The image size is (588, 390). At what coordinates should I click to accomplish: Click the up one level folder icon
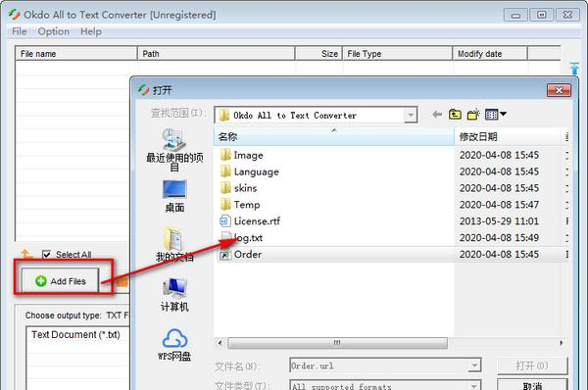[455, 114]
